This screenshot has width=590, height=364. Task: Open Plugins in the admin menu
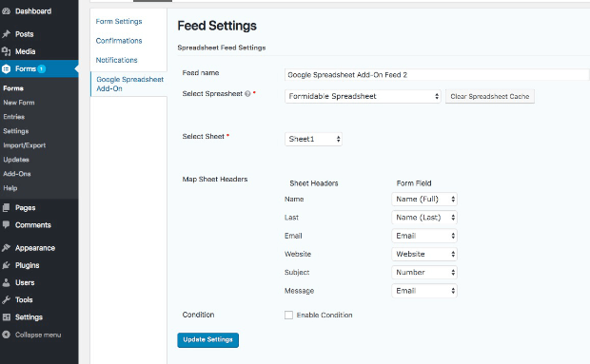tap(27, 265)
